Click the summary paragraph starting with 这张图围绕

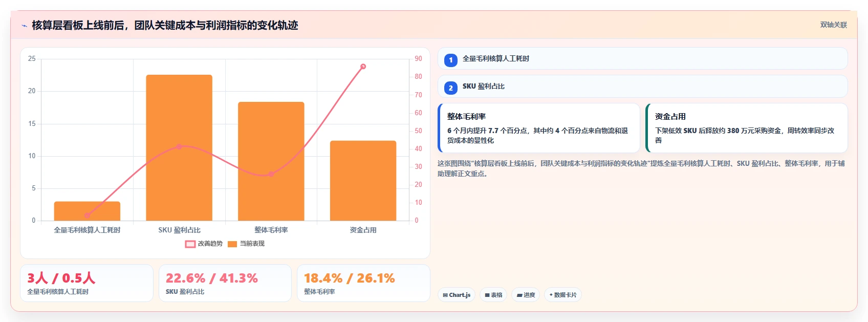click(x=641, y=168)
